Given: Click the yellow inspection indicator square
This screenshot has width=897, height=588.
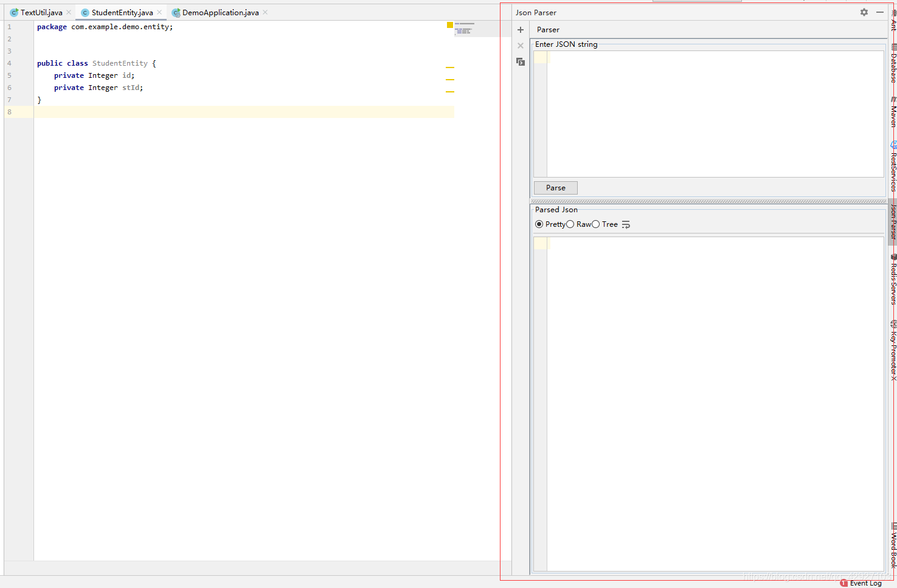Looking at the screenshot, I should point(450,25).
